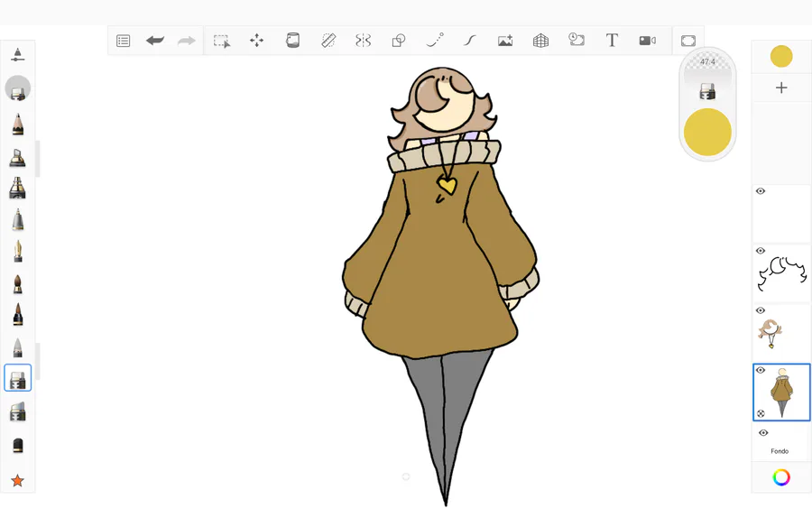
Task: Toggle transparency lock on the coat layer
Action: [761, 413]
